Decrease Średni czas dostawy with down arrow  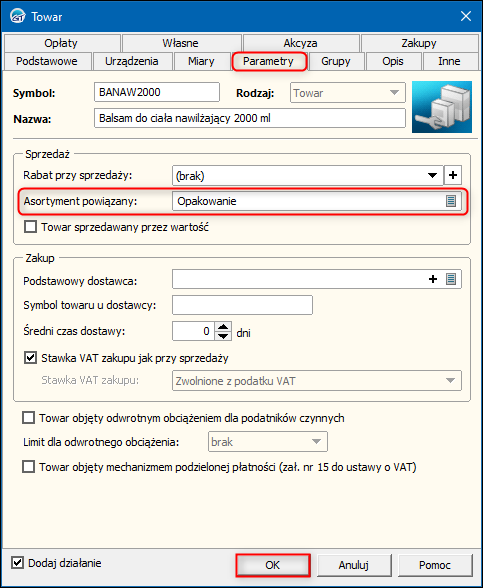tap(224, 336)
